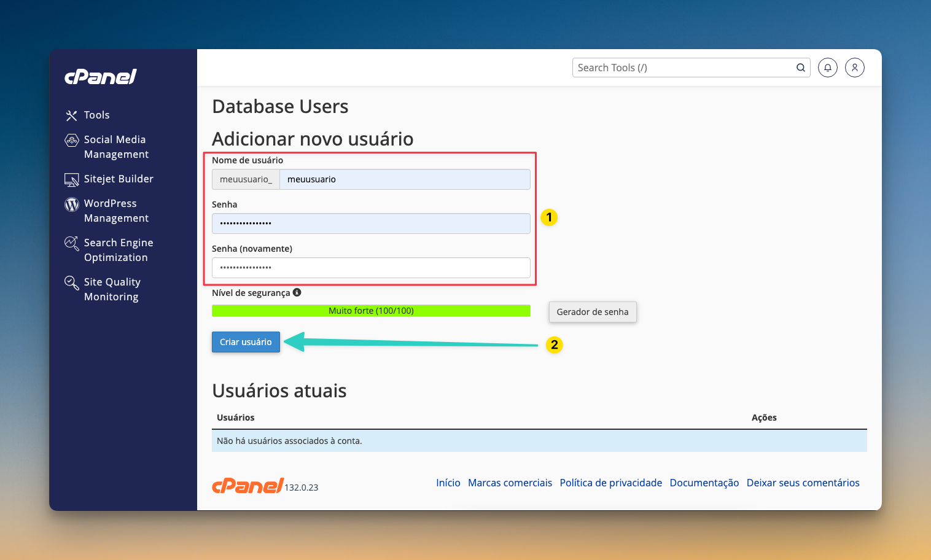Image resolution: width=931 pixels, height=560 pixels.
Task: Show info for Nível de segurança
Action: (x=297, y=293)
